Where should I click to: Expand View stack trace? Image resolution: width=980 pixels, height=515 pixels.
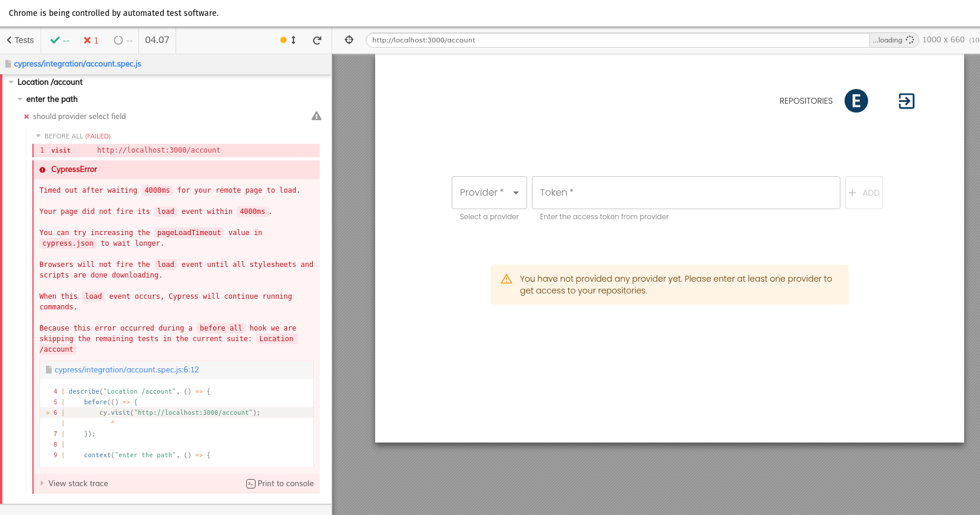tap(74, 483)
